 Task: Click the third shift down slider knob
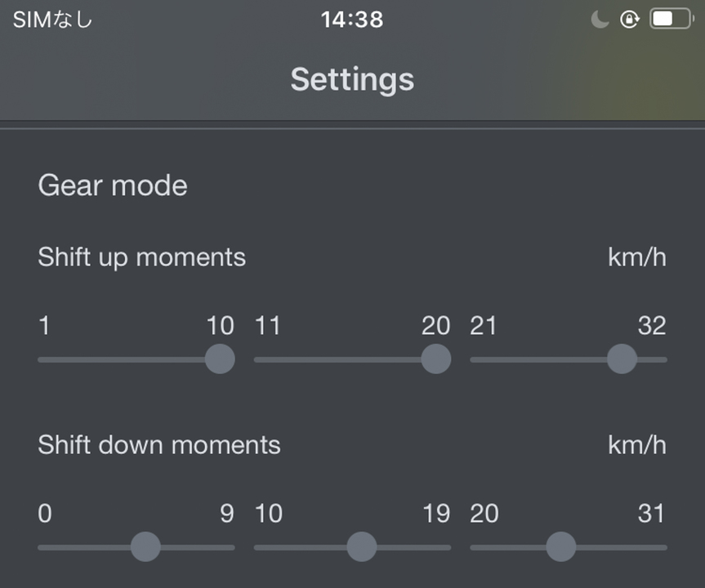pos(561,546)
